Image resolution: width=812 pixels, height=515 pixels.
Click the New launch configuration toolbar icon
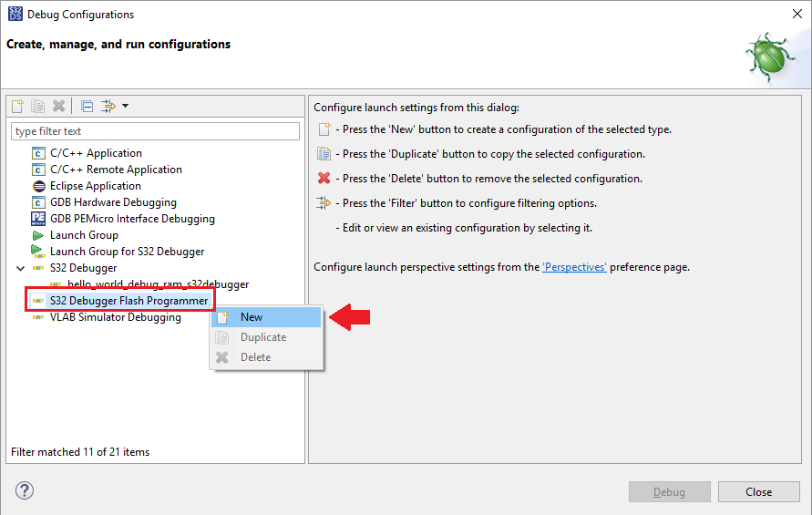[x=17, y=106]
